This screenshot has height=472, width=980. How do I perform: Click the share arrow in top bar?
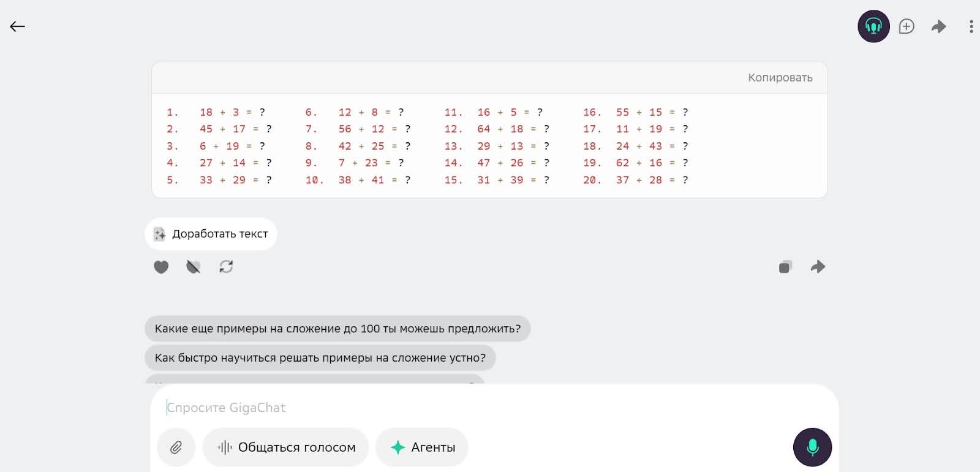coord(938,26)
